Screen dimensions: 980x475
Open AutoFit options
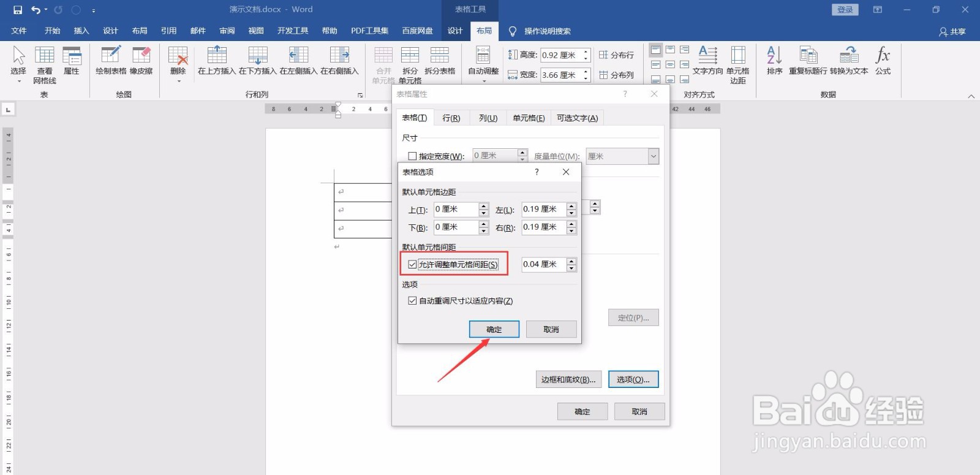click(483, 64)
